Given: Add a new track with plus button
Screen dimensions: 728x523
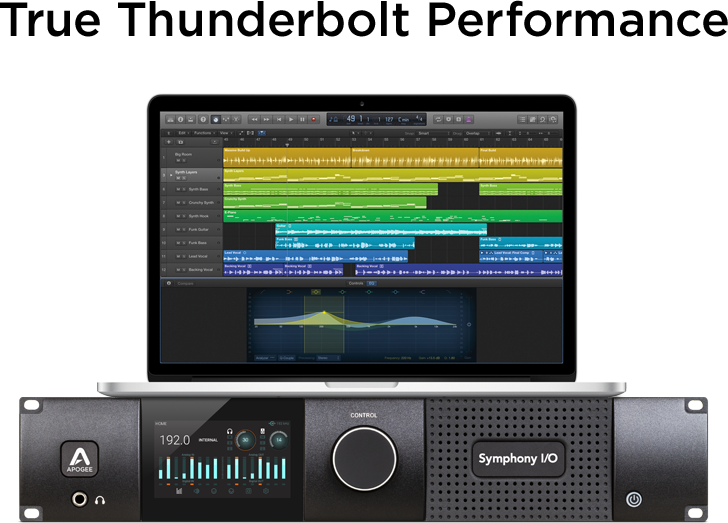Looking at the screenshot, I should click(169, 142).
